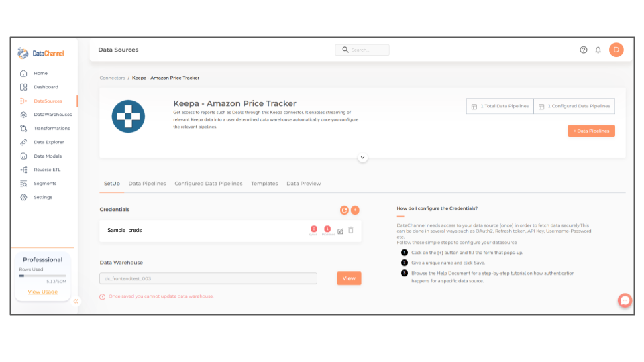Click 'How do I configure the Credentials?' heading
The height and width of the screenshot is (362, 644).
click(x=437, y=208)
